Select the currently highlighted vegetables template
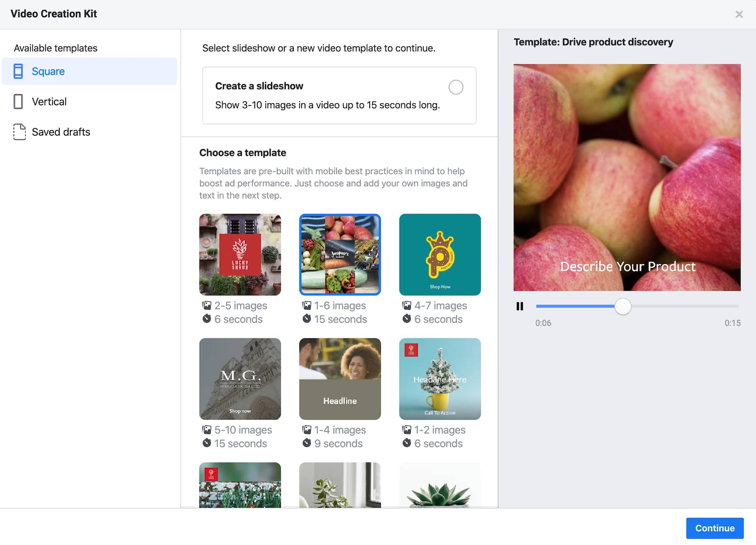The width and height of the screenshot is (756, 545). [340, 255]
